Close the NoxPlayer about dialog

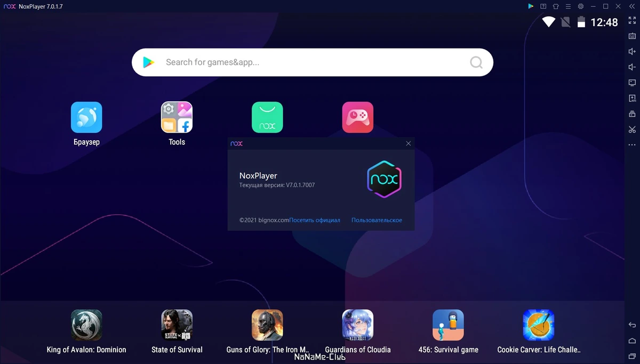(409, 143)
